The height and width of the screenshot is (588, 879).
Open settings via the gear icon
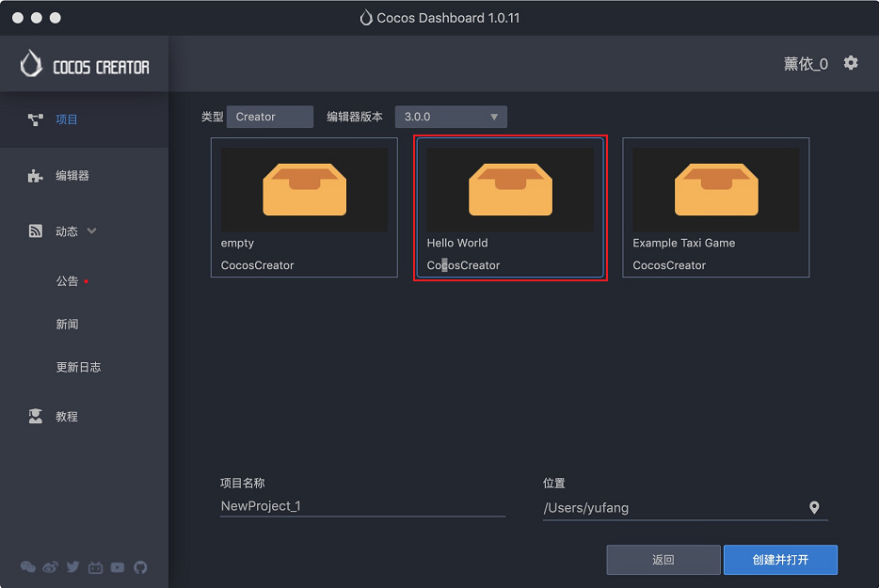point(851,63)
